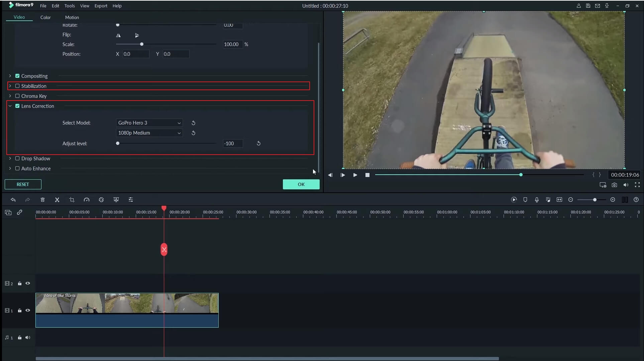Switch to the Color tab
The width and height of the screenshot is (644, 361).
[45, 17]
